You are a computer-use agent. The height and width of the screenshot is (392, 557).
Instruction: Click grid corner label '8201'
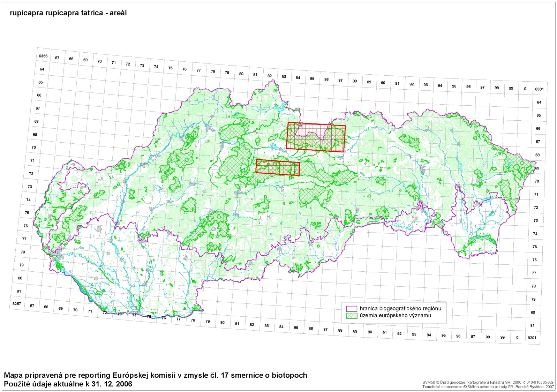[x=532, y=338]
